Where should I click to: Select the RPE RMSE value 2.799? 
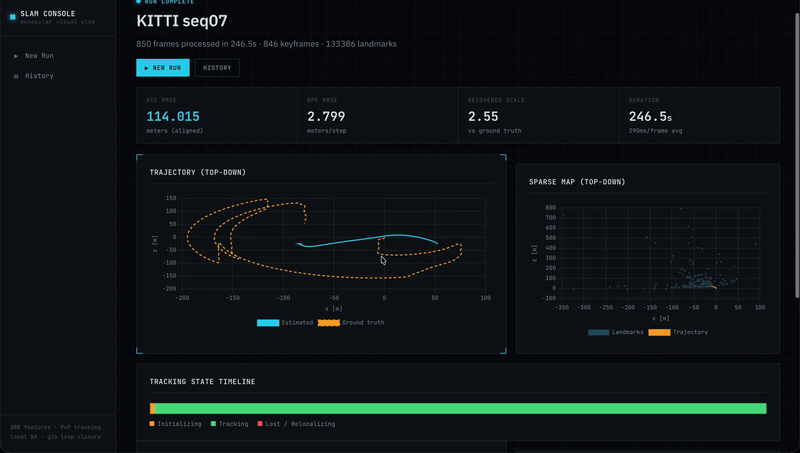326,116
